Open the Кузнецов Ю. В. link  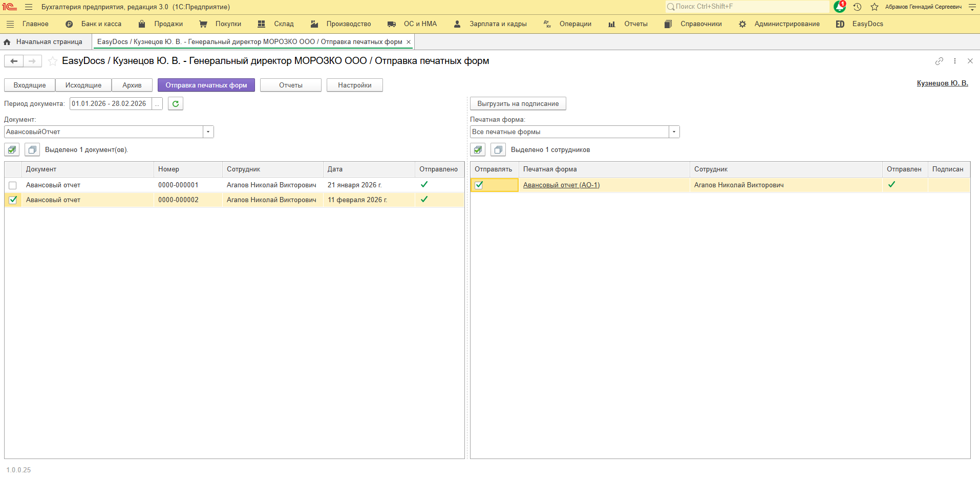[x=943, y=83]
